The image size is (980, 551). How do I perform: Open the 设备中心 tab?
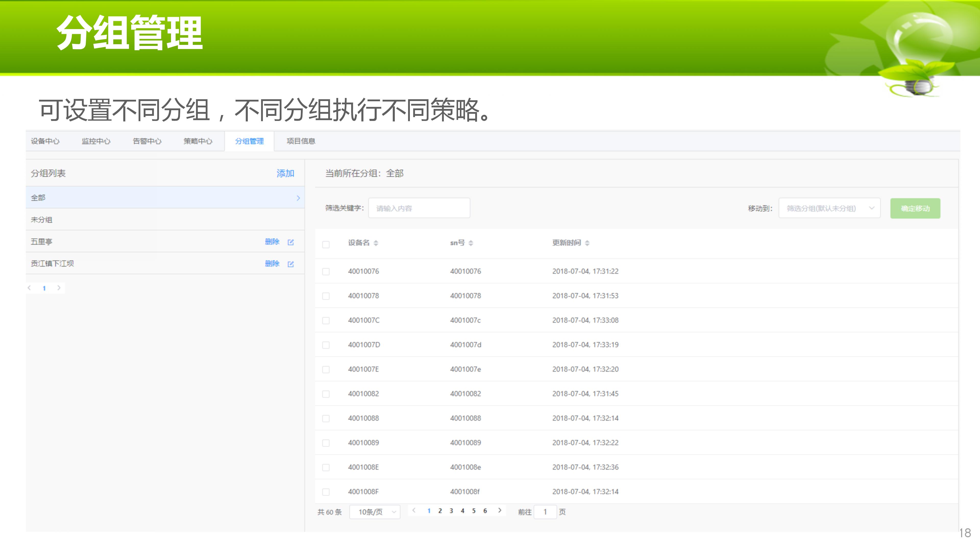[45, 141]
